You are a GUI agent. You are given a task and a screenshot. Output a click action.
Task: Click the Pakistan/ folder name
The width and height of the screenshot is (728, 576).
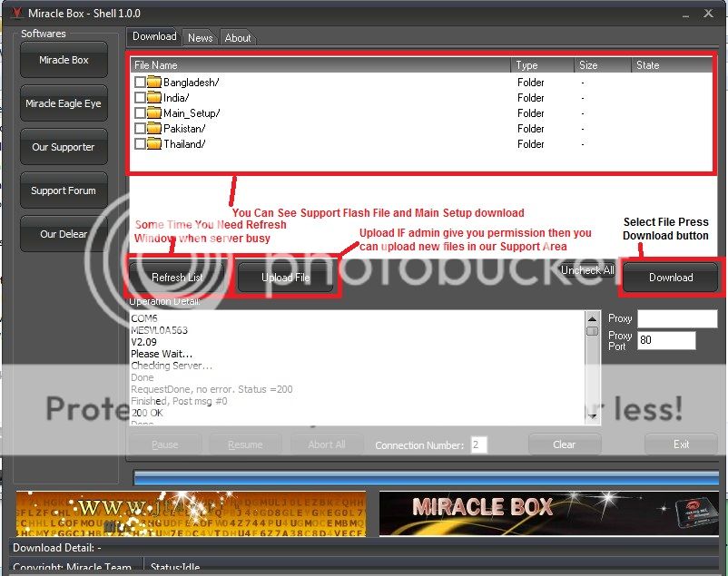[x=184, y=129]
